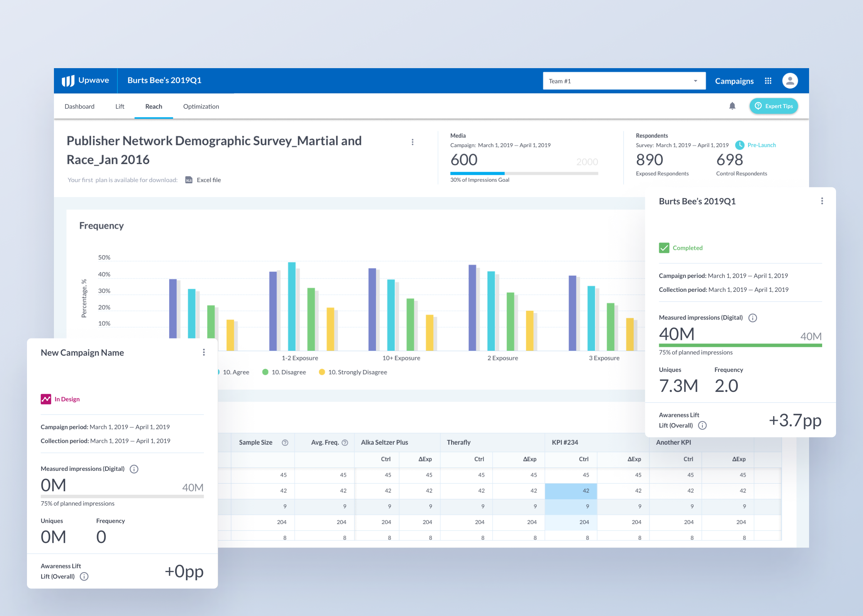863x616 pixels.
Task: Click info icon beside Measured impressions on Burts Bee's card
Action: click(x=752, y=318)
